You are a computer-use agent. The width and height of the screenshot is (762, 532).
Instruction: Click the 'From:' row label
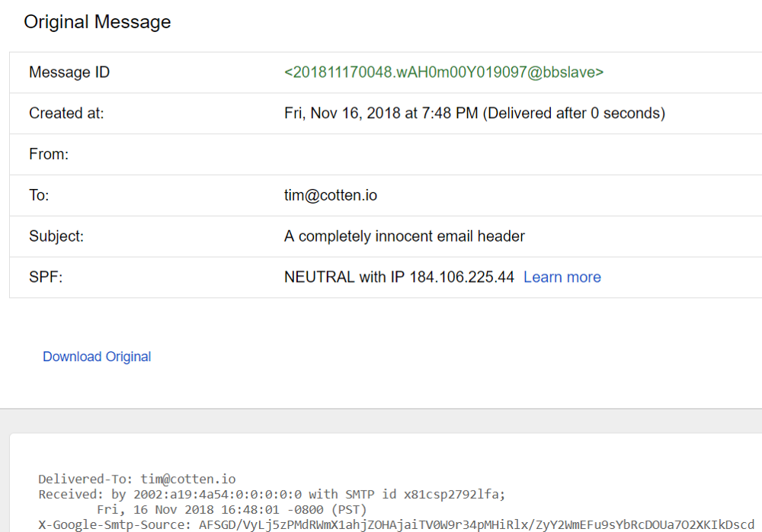pyautogui.click(x=49, y=155)
